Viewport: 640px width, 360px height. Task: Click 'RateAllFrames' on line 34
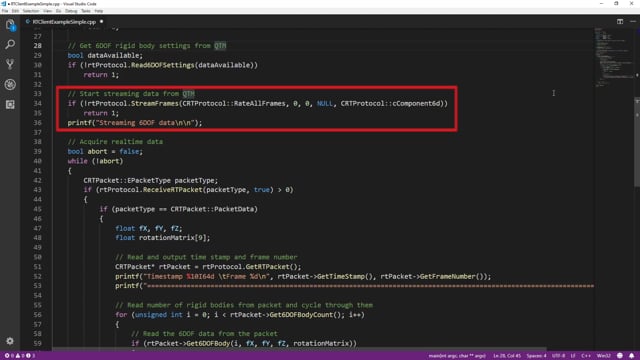260,103
